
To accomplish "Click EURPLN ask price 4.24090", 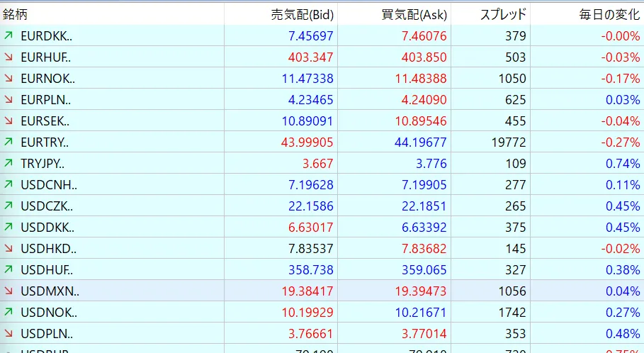I will pyautogui.click(x=424, y=100).
